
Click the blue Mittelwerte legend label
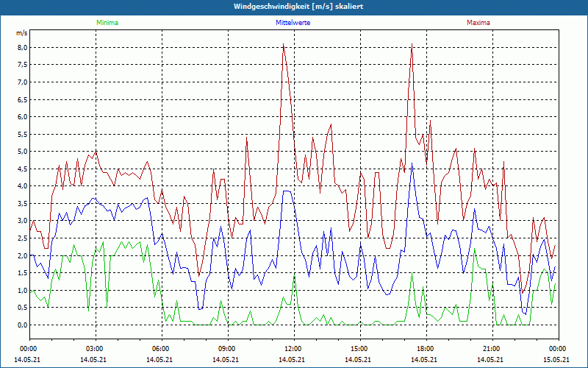click(x=293, y=23)
